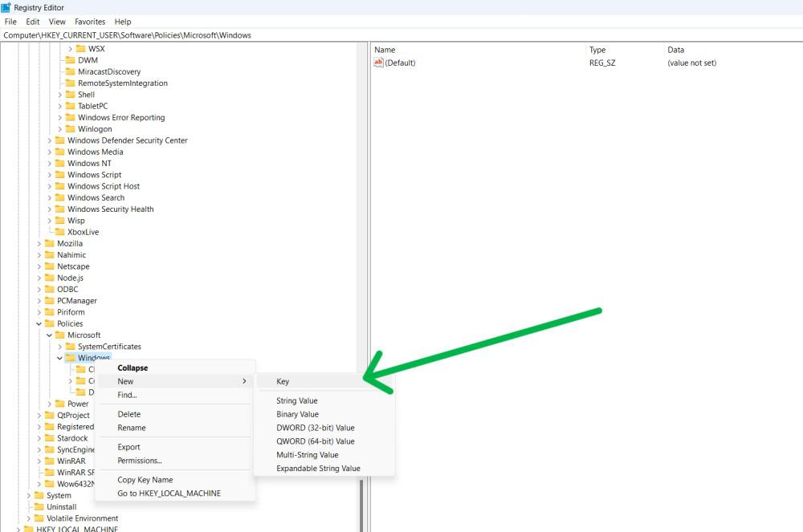This screenshot has width=803, height=532.
Task: Click the Node.js folder icon
Action: [x=50, y=278]
